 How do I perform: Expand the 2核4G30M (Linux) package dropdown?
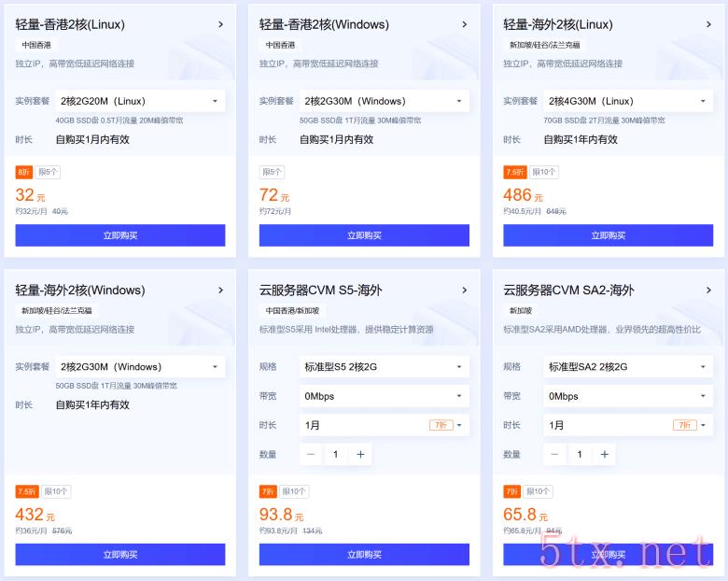(x=628, y=101)
